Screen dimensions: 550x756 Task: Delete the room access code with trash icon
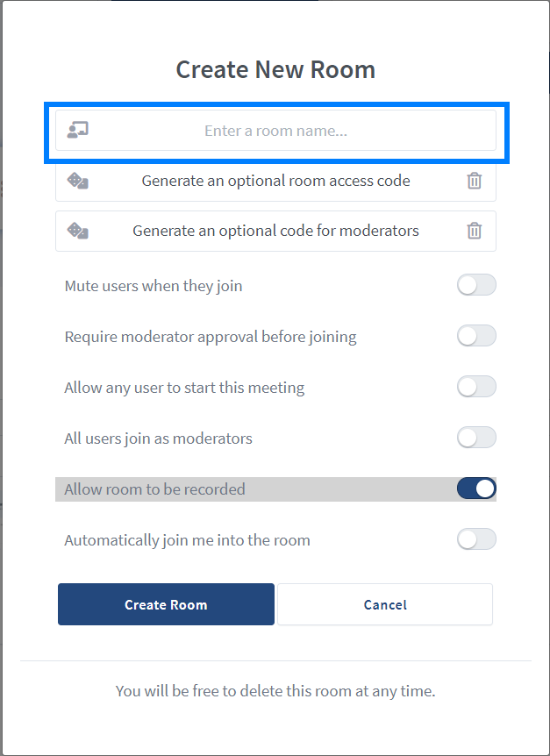tap(474, 182)
